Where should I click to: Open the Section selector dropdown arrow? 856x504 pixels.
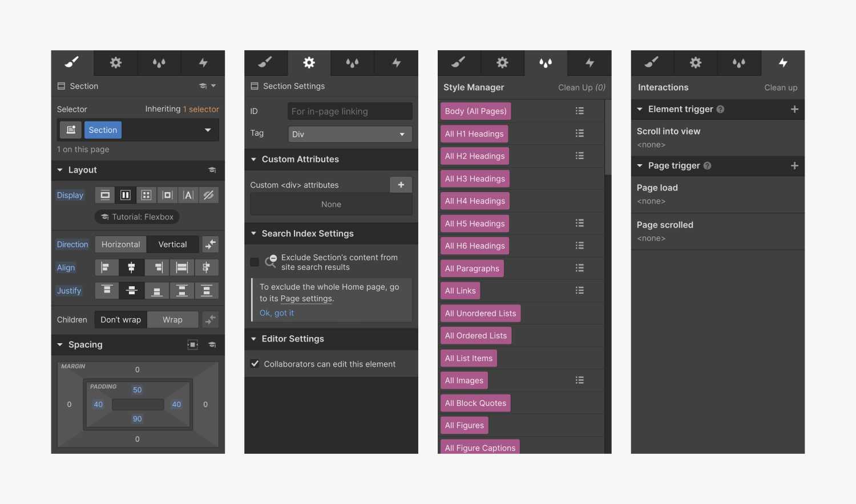coord(208,129)
